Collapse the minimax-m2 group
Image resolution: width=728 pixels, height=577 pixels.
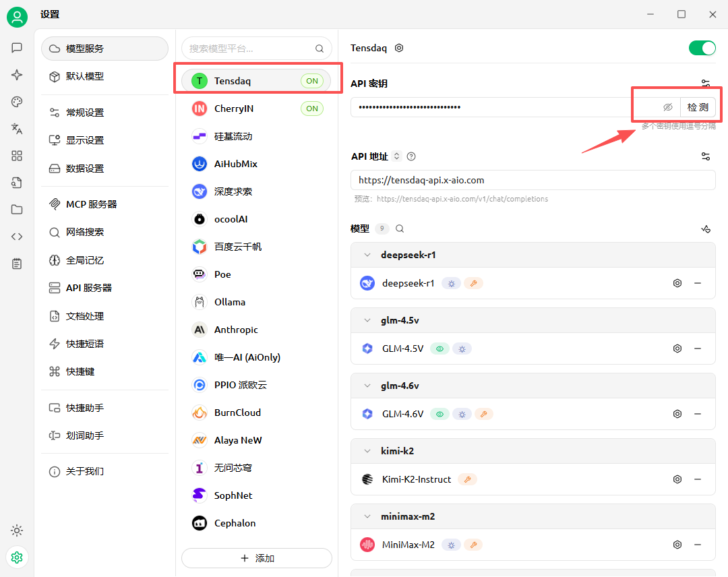(367, 516)
